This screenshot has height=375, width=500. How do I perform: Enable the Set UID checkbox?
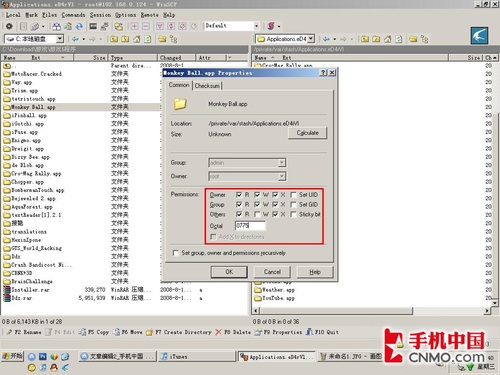coord(293,194)
